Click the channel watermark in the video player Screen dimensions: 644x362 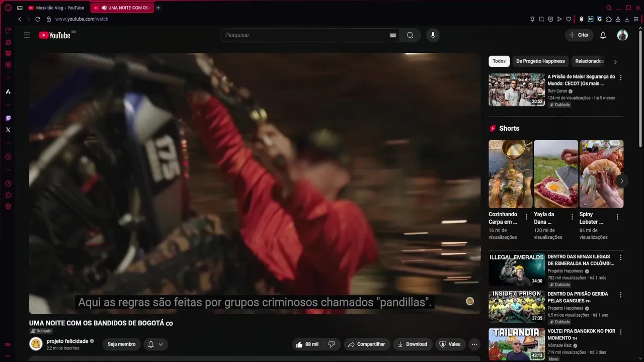click(x=470, y=301)
